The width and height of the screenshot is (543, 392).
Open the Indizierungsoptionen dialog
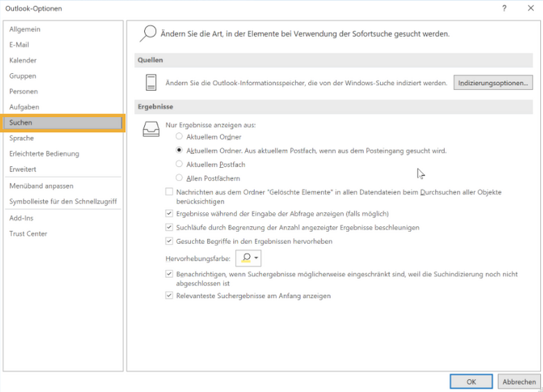click(x=493, y=83)
